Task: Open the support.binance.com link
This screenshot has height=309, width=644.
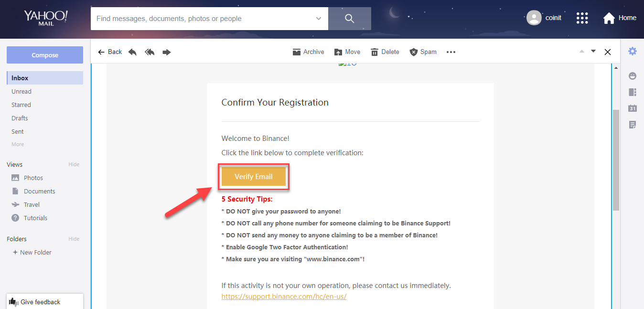Action: coord(284,296)
